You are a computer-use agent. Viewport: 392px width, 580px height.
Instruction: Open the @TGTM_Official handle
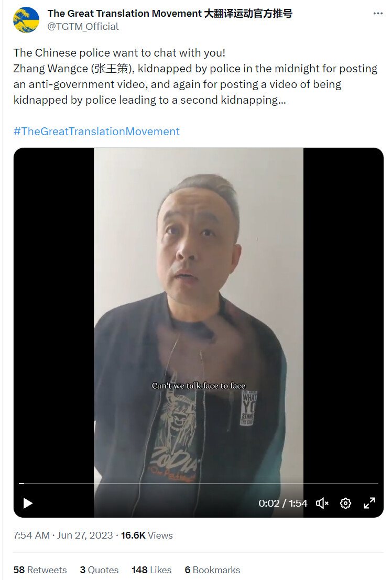tap(83, 27)
